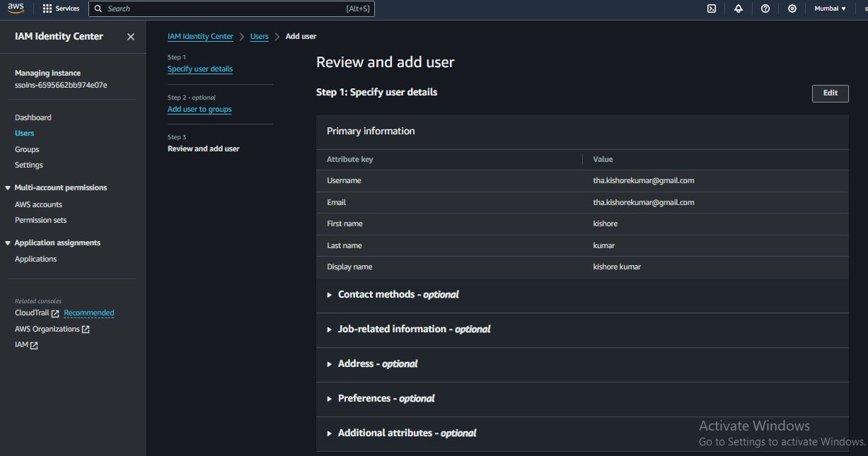Open the settings gear icon
868x456 pixels.
[792, 8]
